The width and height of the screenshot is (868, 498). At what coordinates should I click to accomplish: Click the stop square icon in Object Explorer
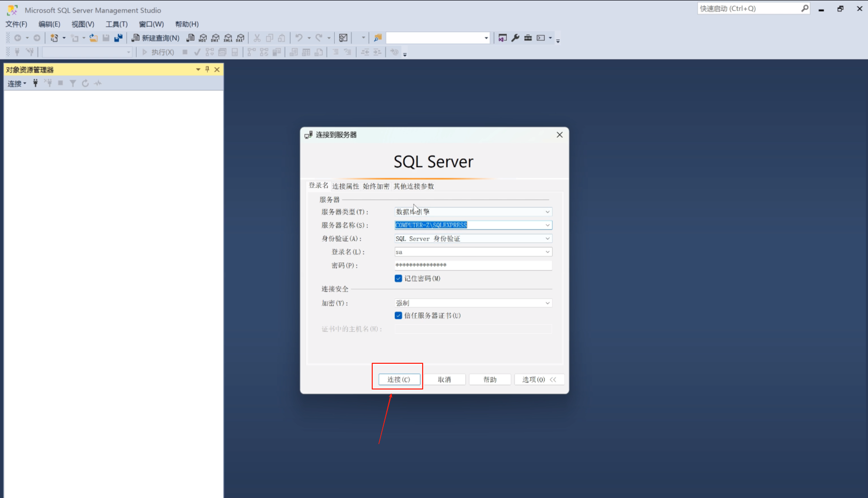pos(61,83)
